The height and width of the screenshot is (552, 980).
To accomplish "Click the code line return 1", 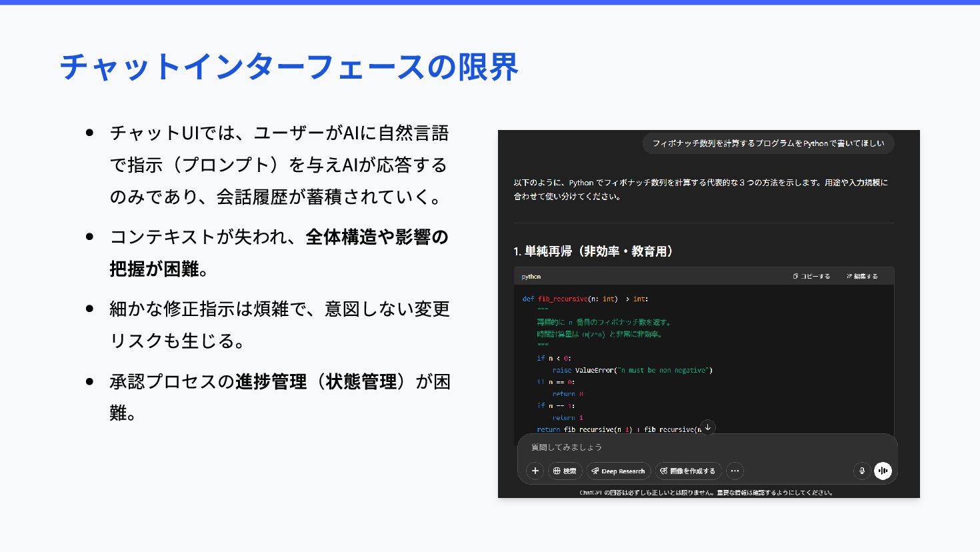I will (568, 417).
